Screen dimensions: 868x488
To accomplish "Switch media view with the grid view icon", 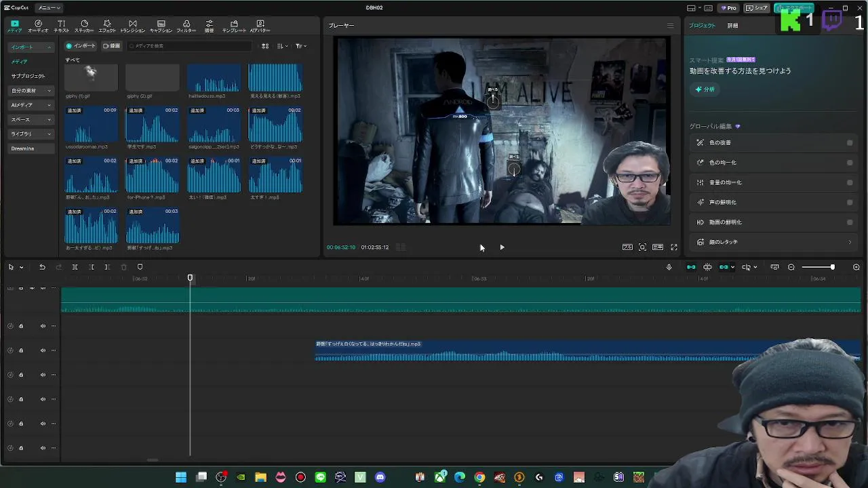I will tap(265, 46).
